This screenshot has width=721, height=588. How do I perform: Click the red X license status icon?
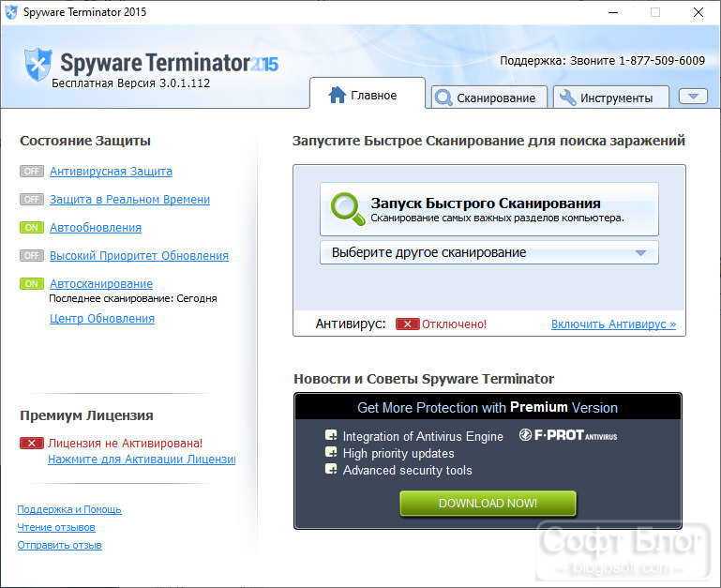point(32,443)
